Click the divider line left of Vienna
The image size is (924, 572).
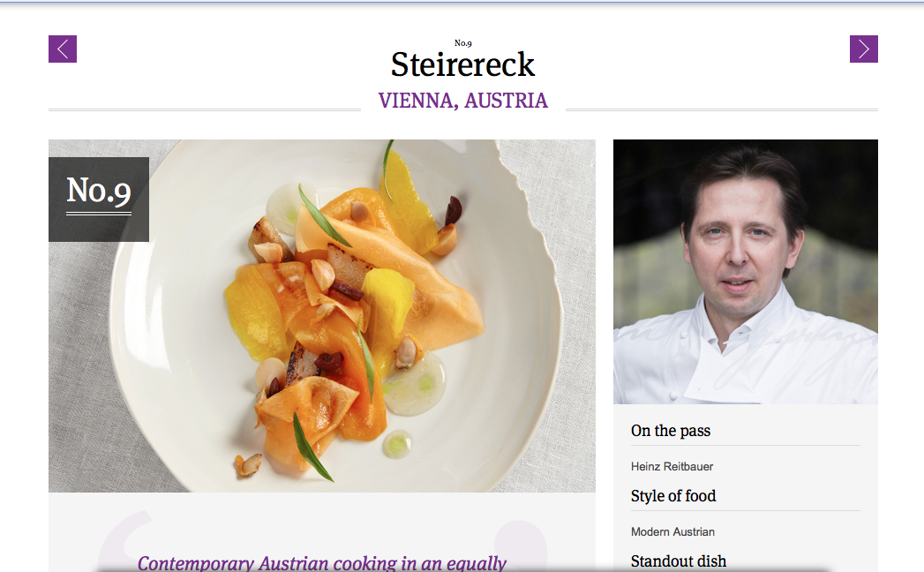tap(205, 109)
